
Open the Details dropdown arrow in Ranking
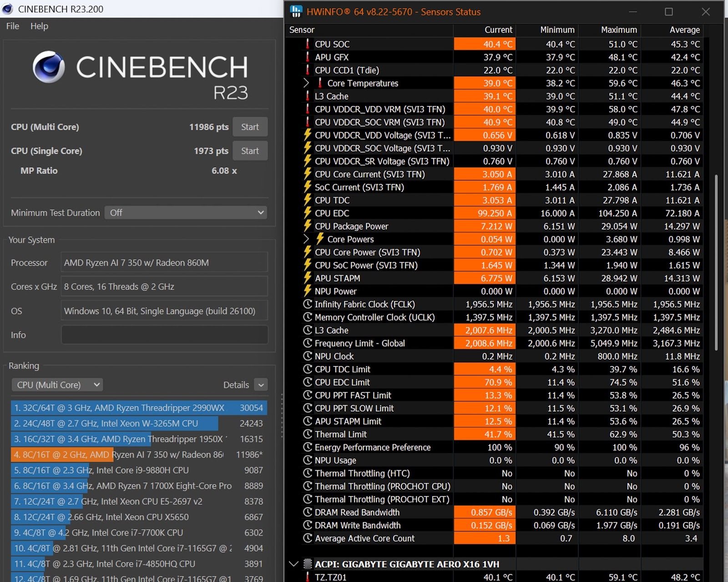coord(261,385)
